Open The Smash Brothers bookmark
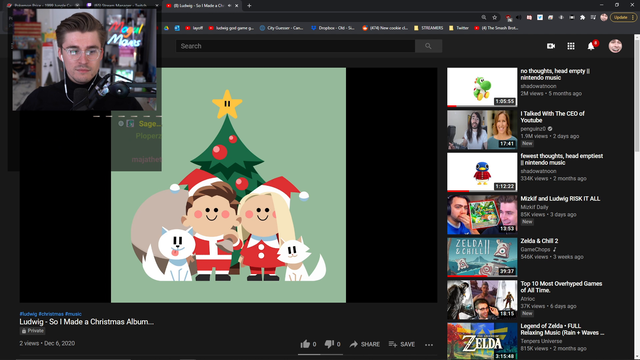The image size is (640, 360). [x=496, y=28]
